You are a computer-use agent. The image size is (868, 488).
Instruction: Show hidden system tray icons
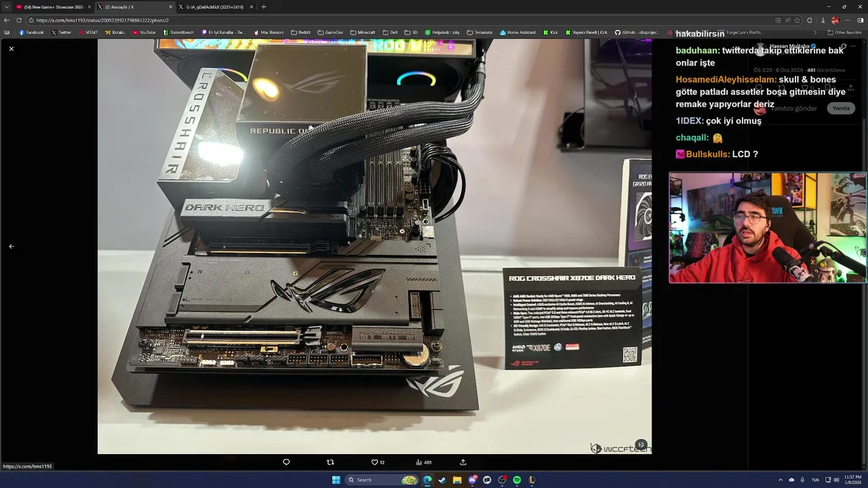pyautogui.click(x=781, y=480)
